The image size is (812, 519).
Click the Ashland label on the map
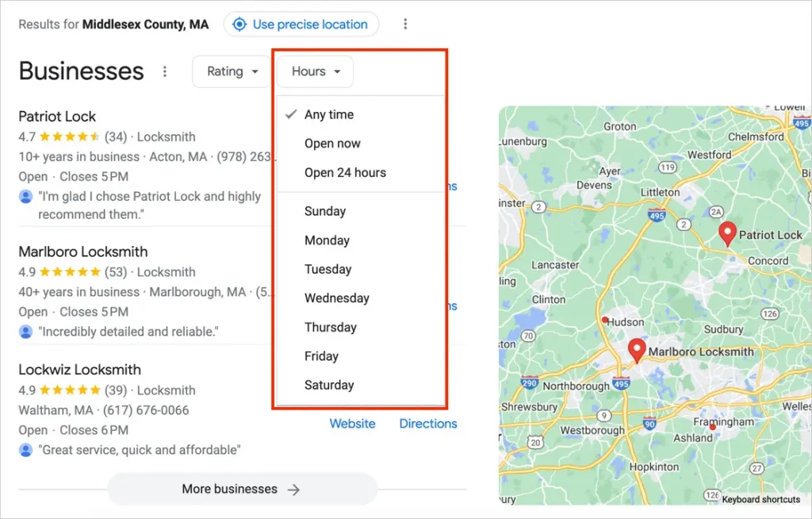pos(693,437)
